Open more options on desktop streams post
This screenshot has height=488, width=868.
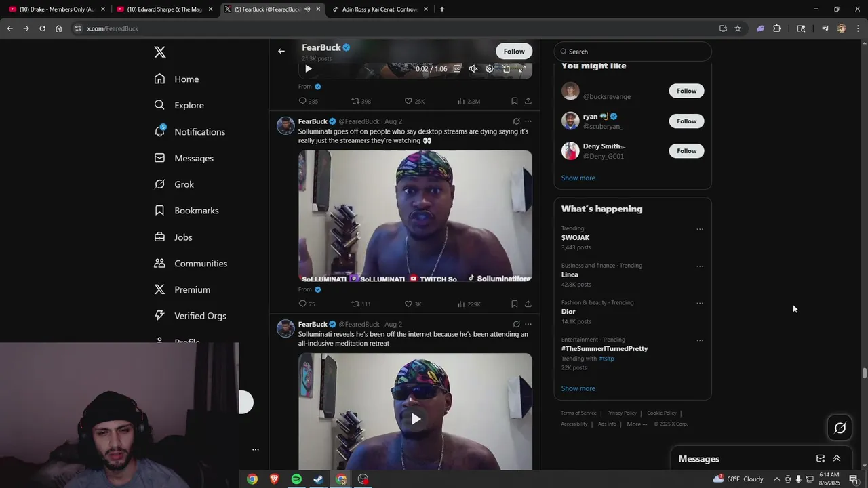[x=528, y=121]
